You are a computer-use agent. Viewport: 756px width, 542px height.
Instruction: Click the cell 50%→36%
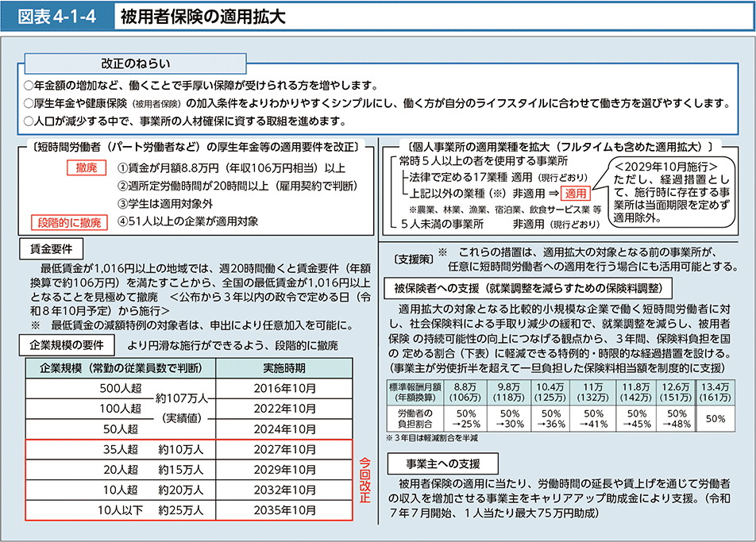pyautogui.click(x=550, y=418)
